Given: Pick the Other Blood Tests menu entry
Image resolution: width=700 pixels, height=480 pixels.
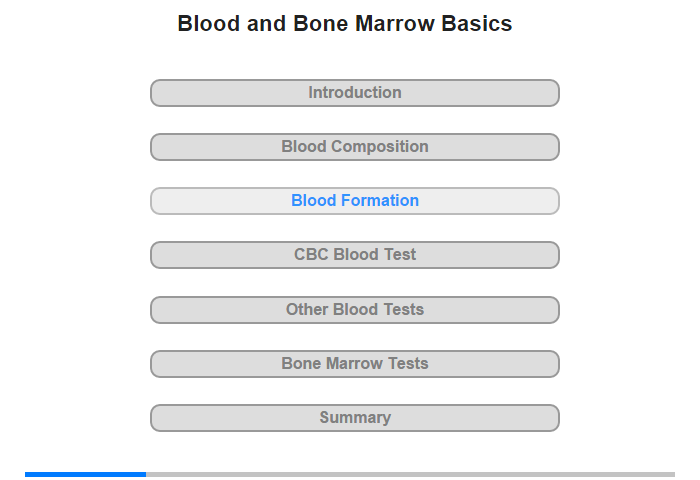Looking at the screenshot, I should click(355, 309).
